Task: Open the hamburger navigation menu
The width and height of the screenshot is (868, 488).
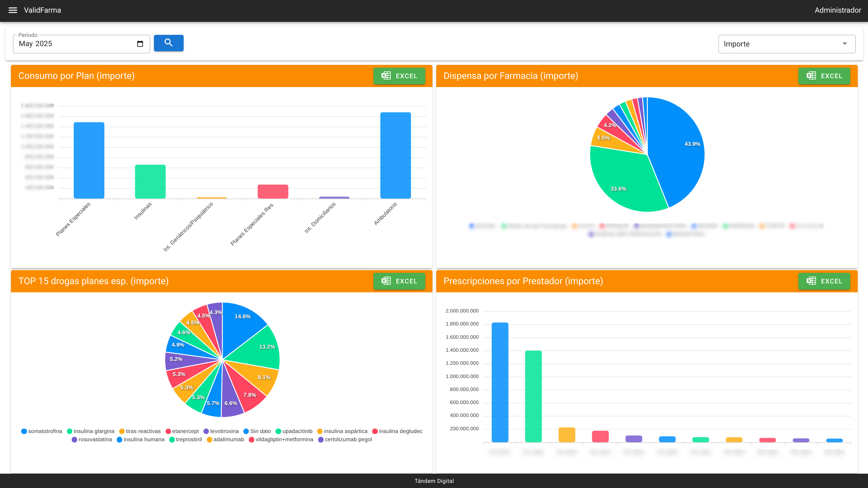Action: [x=13, y=10]
